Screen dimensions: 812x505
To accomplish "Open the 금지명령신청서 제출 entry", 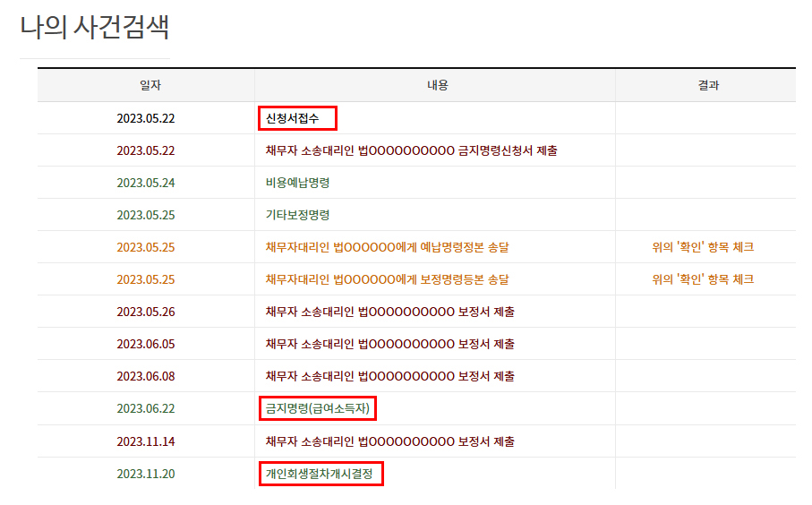I will [411, 150].
